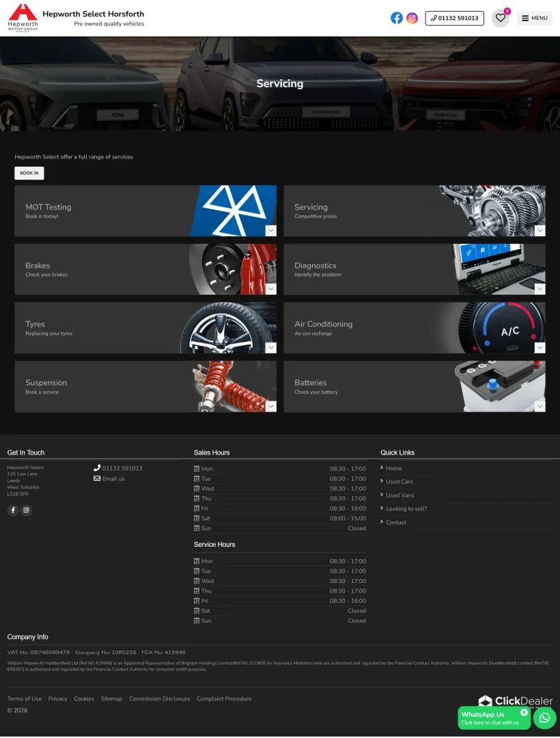560x738 pixels.
Task: Click the footer Facebook circle icon
Action: [13, 510]
